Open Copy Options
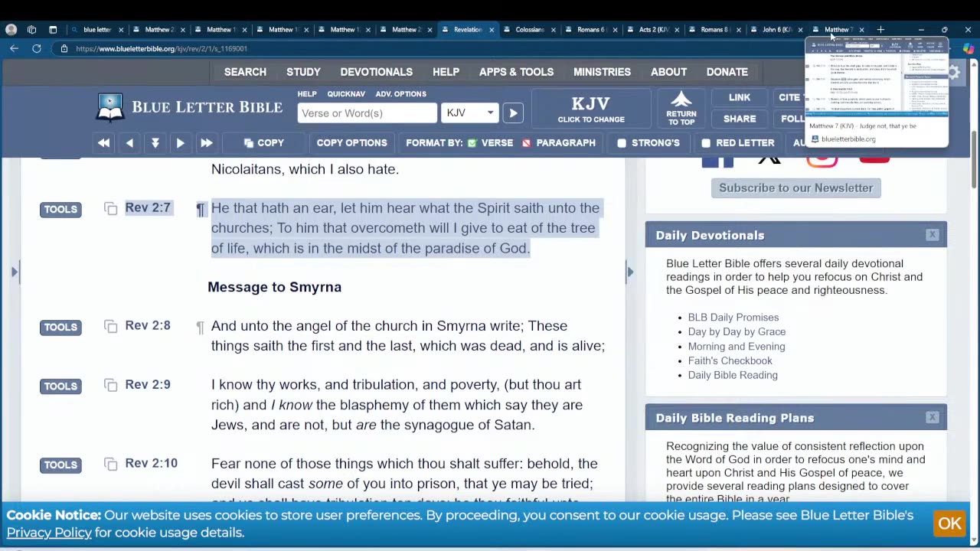Screen dimensions: 980x551 [x=352, y=143]
